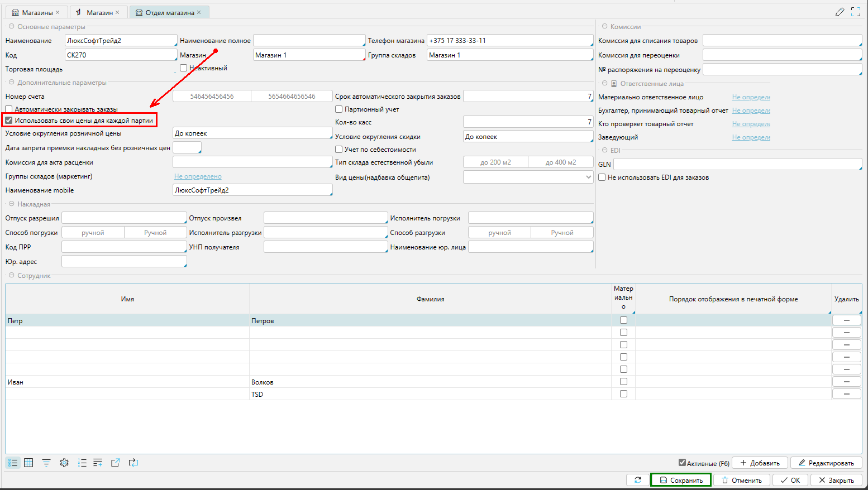Enable the Неактивный checkbox
The height and width of the screenshot is (490, 868).
click(x=183, y=68)
